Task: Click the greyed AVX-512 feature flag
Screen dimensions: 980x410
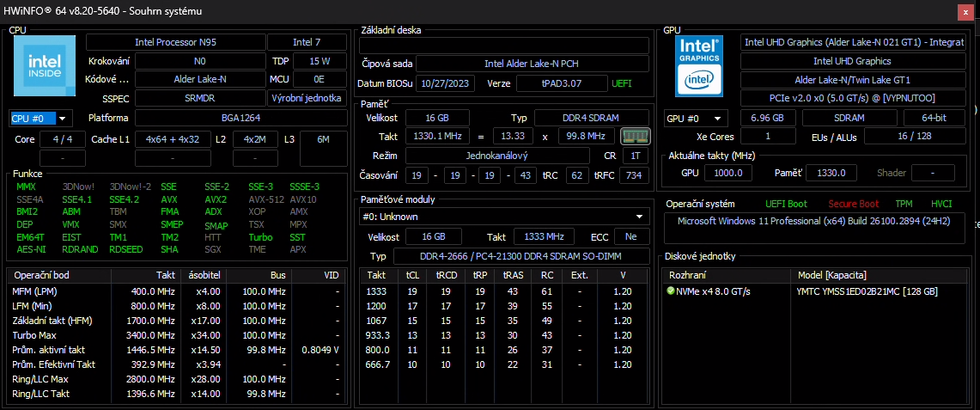Action: (x=265, y=199)
